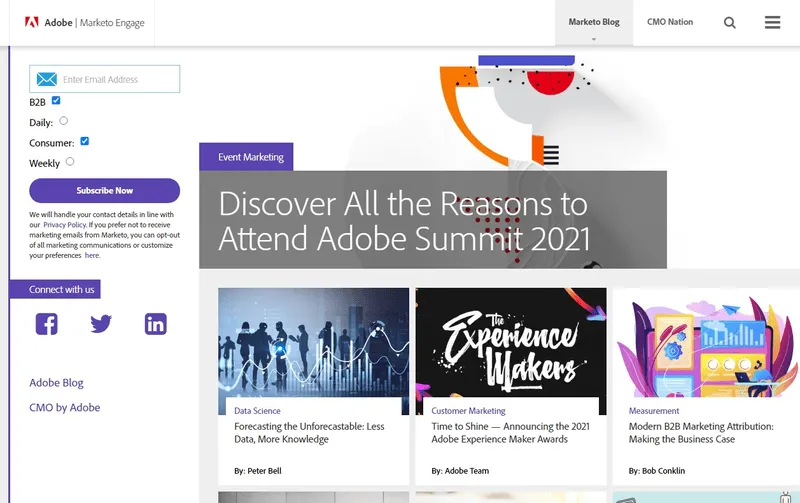
Task: Click the 'here' preferences link
Action: point(92,256)
